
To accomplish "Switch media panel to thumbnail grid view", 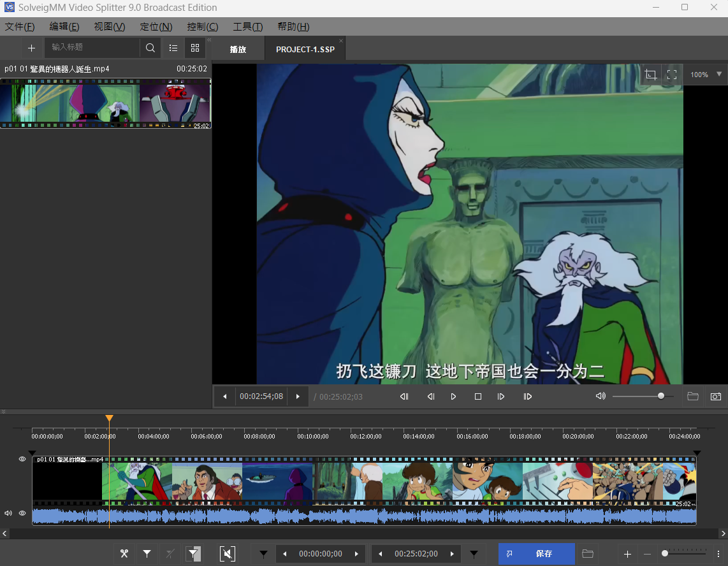I will coord(195,48).
